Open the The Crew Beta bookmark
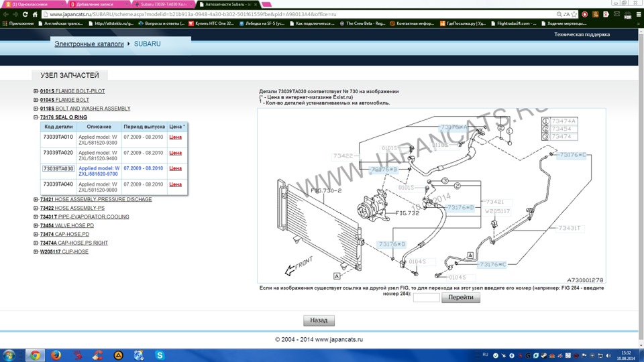Viewport: 644px width, 362px height. pyautogui.click(x=363, y=23)
